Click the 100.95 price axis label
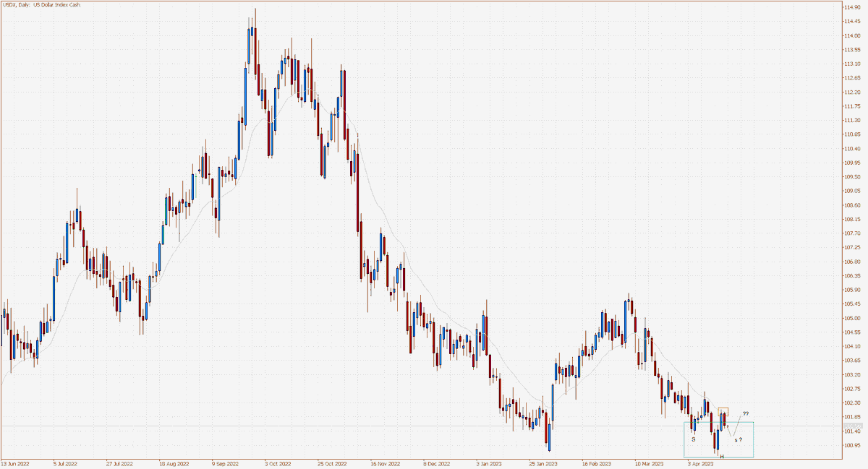Viewport: 868px width, 469px height. 851,445
